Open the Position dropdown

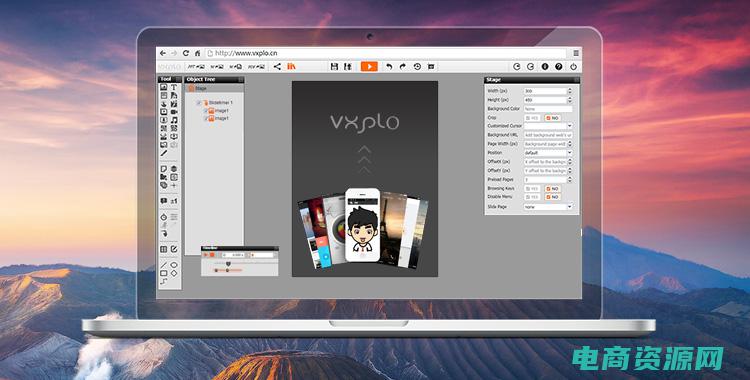pos(548,153)
